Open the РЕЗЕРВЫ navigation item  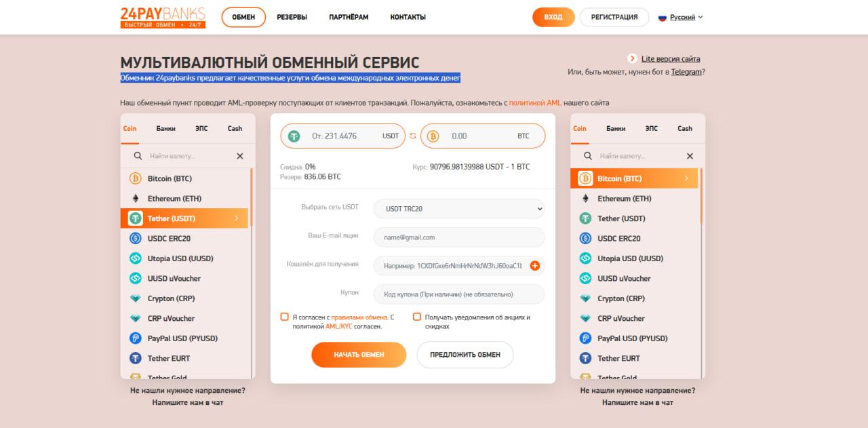point(292,17)
